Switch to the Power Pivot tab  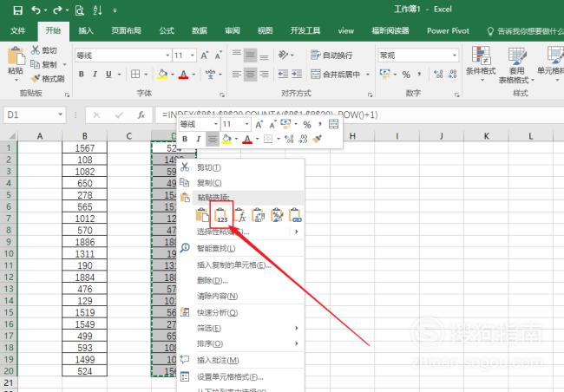(449, 31)
